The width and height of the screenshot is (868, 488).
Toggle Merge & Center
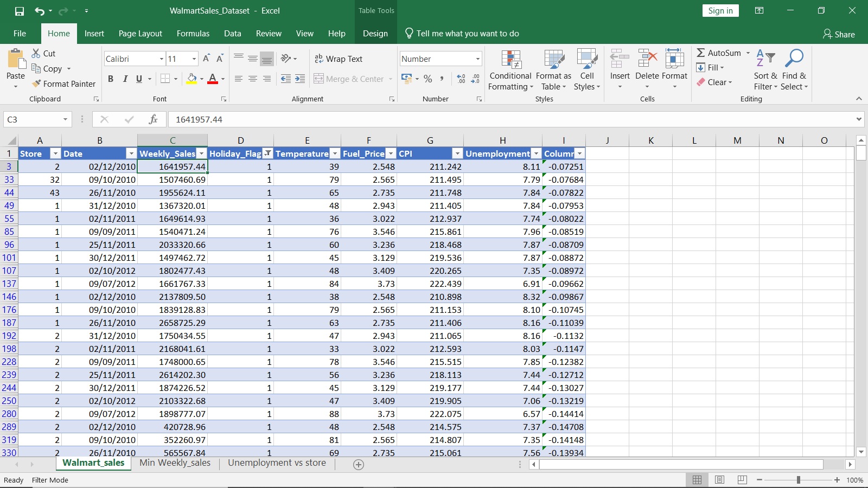349,79
